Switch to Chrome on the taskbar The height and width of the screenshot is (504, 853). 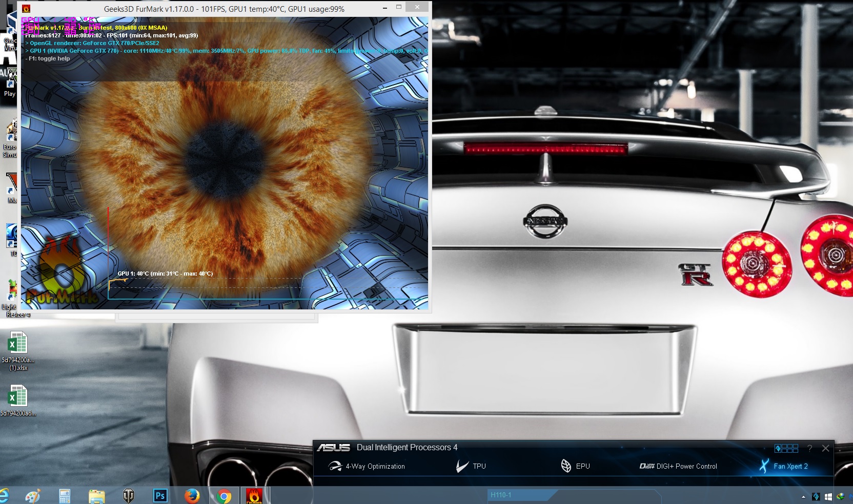coord(224,496)
